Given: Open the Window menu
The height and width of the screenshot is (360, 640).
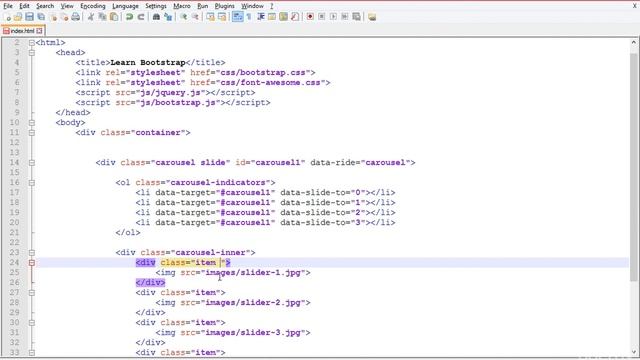Looking at the screenshot, I should click(252, 6).
